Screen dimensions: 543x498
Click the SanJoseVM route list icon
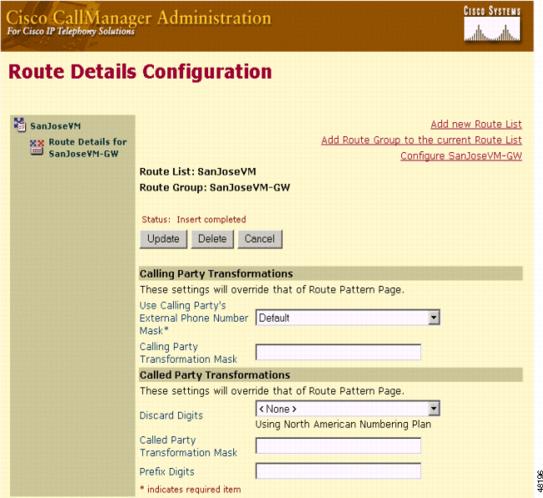(x=20, y=125)
